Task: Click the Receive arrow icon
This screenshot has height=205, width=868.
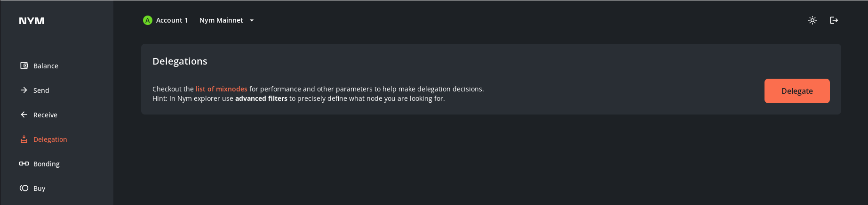Action: click(24, 115)
